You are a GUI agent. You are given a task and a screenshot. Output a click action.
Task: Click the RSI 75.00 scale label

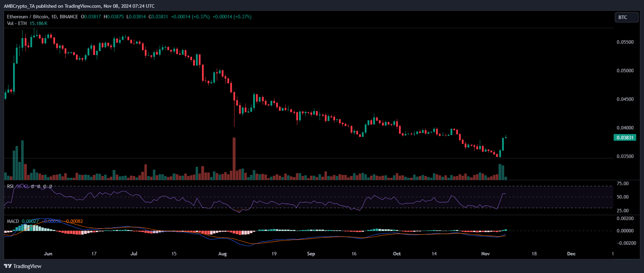pyautogui.click(x=622, y=183)
